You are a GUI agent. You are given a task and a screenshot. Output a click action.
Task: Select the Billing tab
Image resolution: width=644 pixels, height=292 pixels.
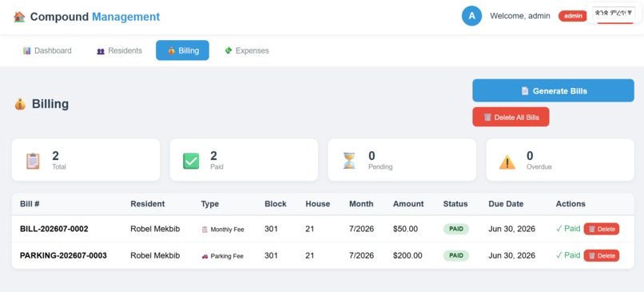point(182,50)
